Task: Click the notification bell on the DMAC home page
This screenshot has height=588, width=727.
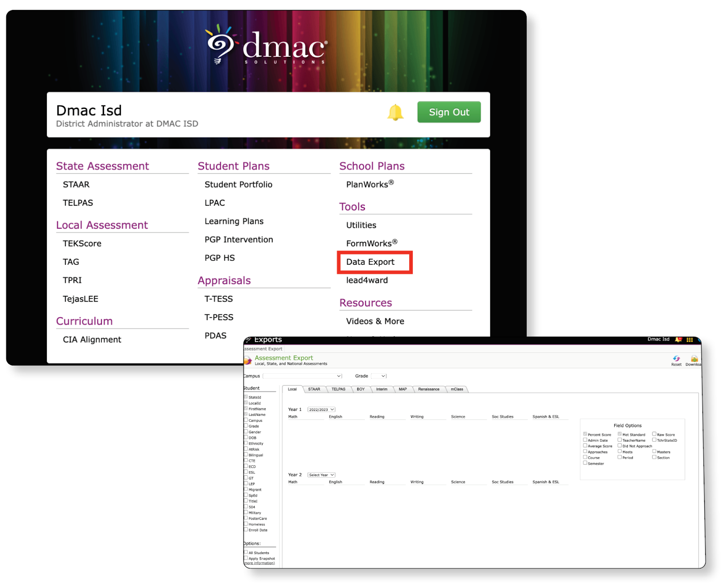Action: coord(395,112)
